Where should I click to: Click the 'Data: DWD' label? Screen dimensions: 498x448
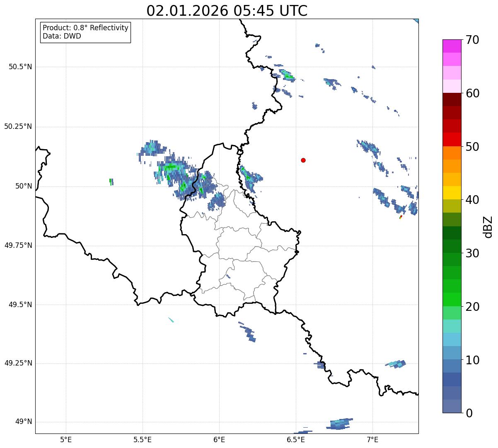[62, 36]
